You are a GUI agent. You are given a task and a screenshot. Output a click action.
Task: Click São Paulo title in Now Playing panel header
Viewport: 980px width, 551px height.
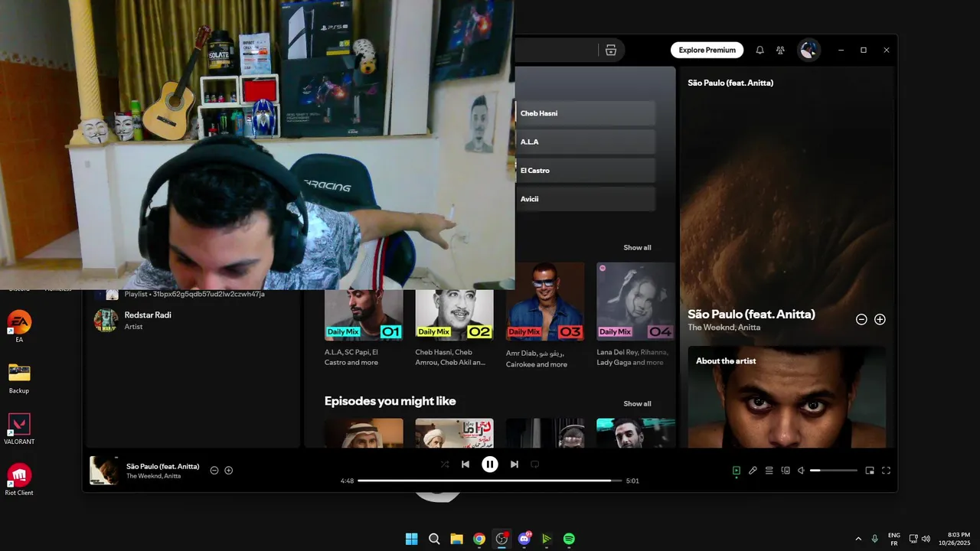point(730,83)
